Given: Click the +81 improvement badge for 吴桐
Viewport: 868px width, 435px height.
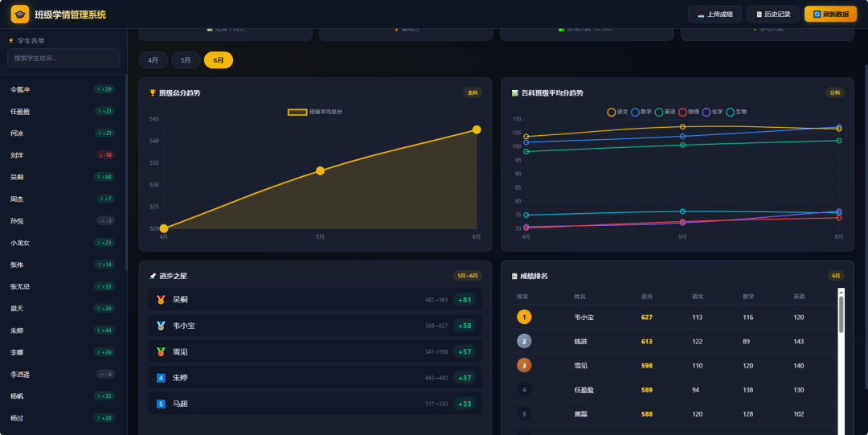Looking at the screenshot, I should pyautogui.click(x=465, y=300).
